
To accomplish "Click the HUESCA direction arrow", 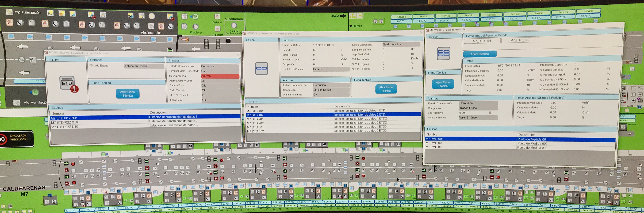I will [350, 26].
